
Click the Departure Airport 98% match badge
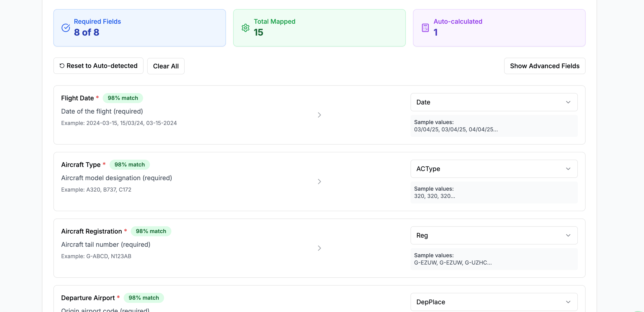[x=144, y=298]
